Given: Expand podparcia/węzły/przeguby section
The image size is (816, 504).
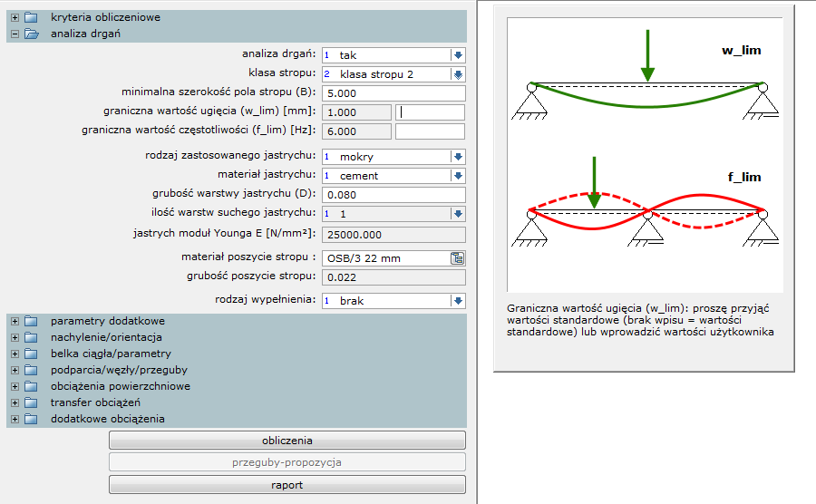Looking at the screenshot, I should (x=15, y=370).
